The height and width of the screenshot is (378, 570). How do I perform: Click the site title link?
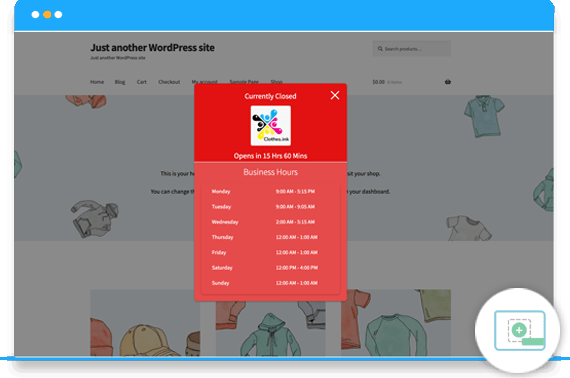pos(152,48)
